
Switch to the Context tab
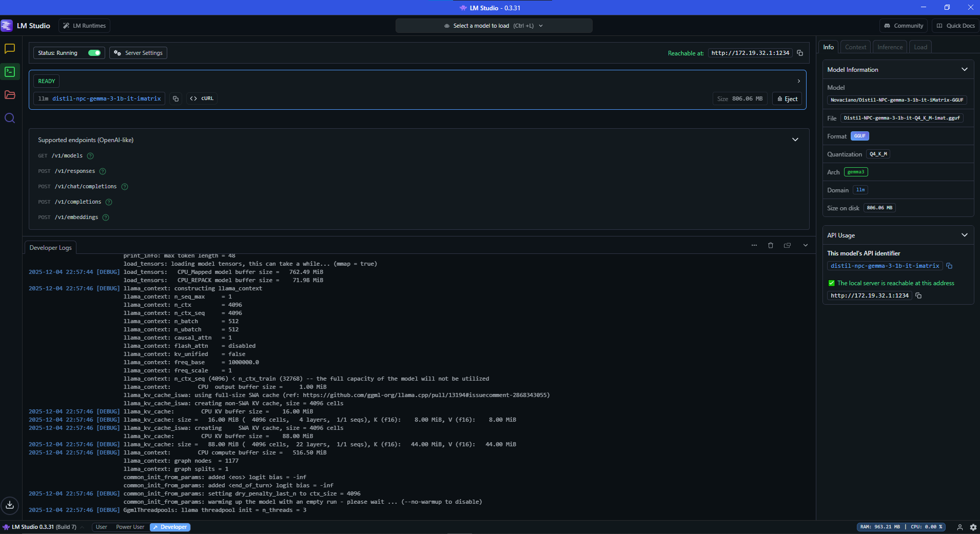(855, 47)
